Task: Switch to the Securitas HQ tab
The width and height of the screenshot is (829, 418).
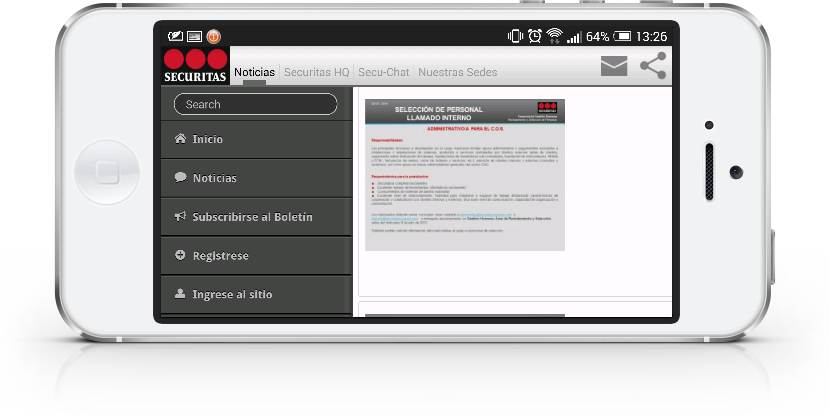Action: [x=316, y=72]
